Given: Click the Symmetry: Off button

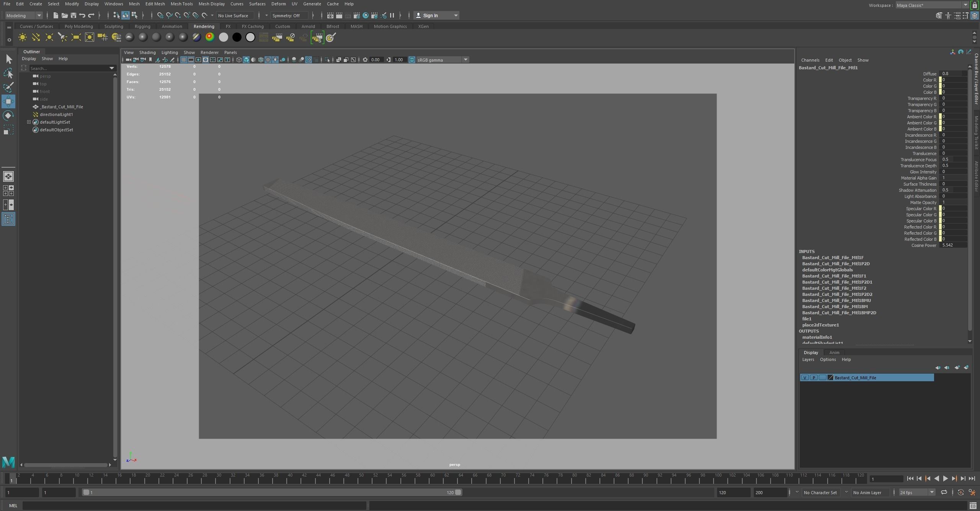Looking at the screenshot, I should (x=289, y=16).
